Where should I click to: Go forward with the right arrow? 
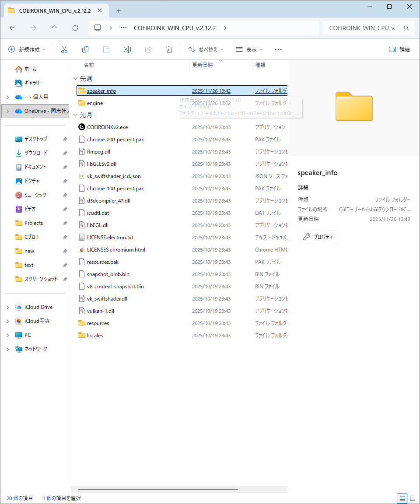pos(33,28)
